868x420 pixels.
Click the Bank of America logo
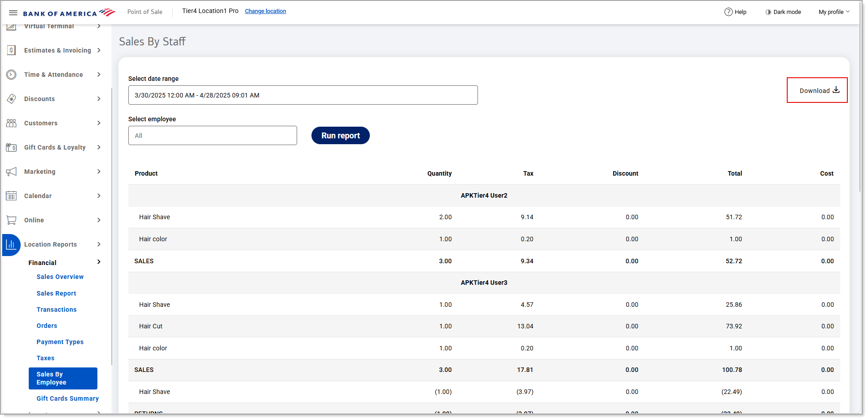(69, 13)
